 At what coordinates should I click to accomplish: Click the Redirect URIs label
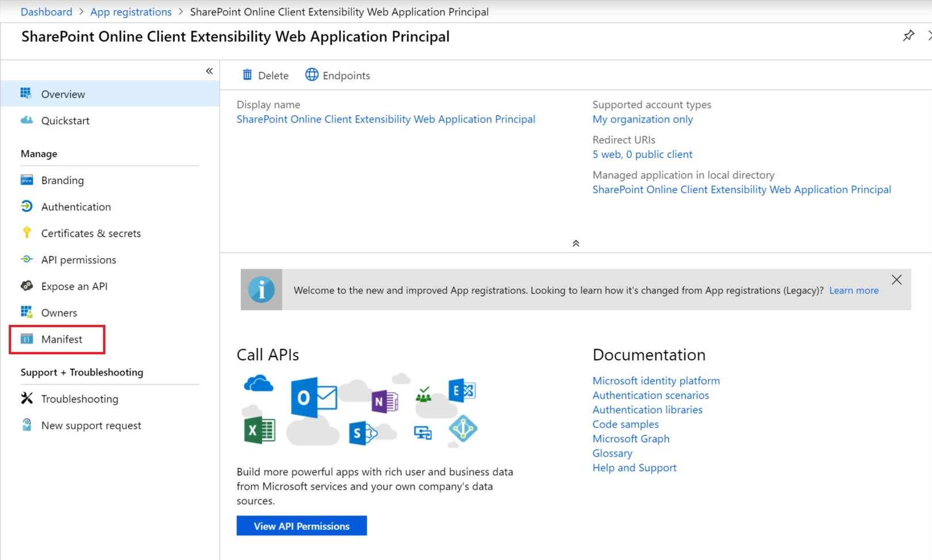(x=624, y=140)
